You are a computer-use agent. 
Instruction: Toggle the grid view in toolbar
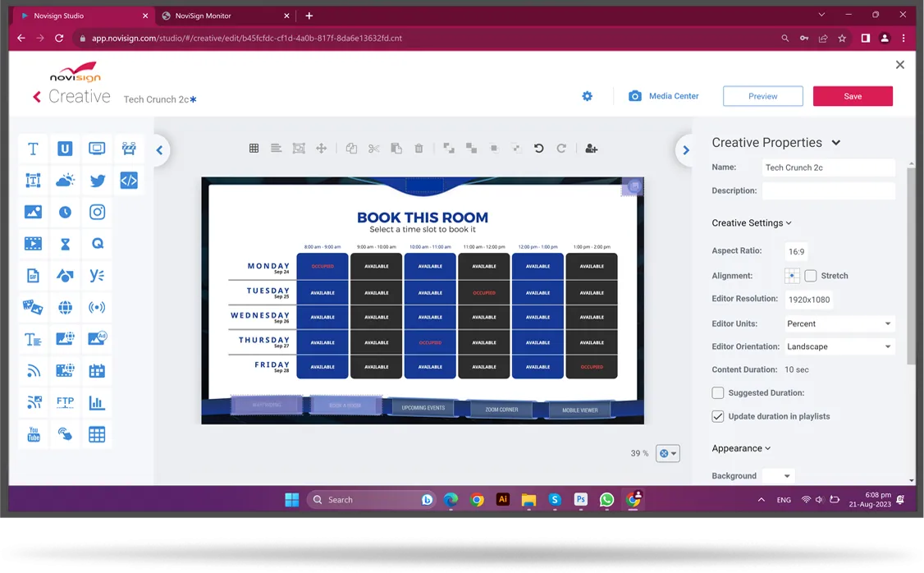coord(254,149)
